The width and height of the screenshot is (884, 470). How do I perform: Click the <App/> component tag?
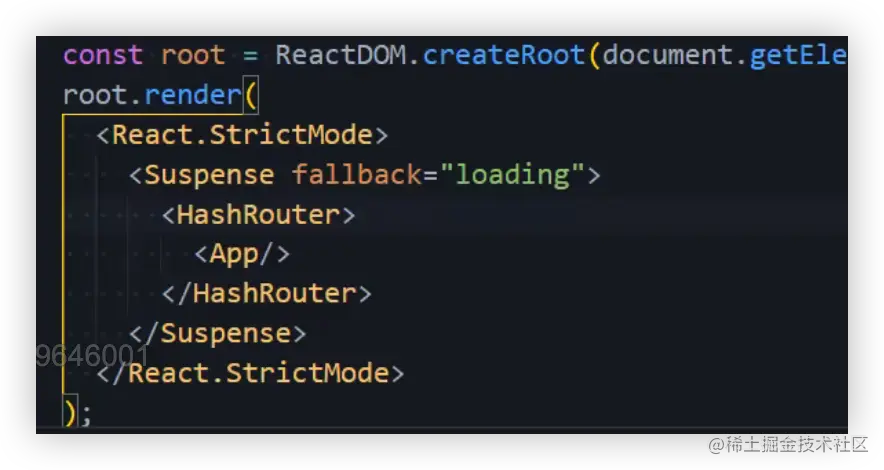coord(242,255)
